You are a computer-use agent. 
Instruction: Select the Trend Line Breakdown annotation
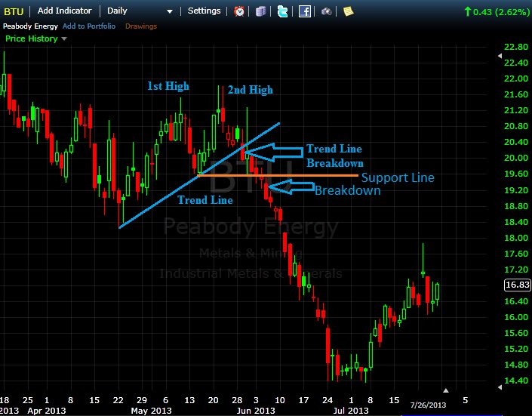(x=334, y=156)
